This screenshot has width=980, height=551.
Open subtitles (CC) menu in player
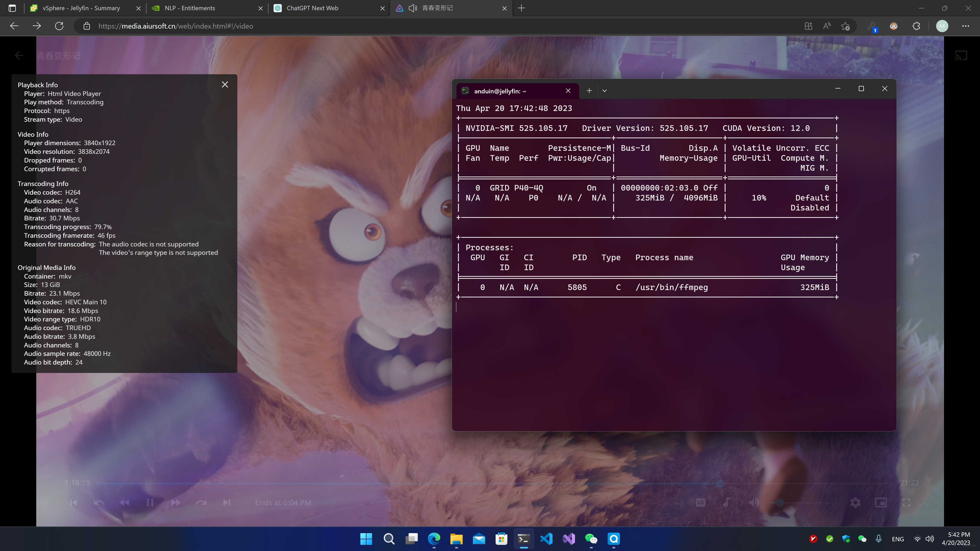coord(700,503)
